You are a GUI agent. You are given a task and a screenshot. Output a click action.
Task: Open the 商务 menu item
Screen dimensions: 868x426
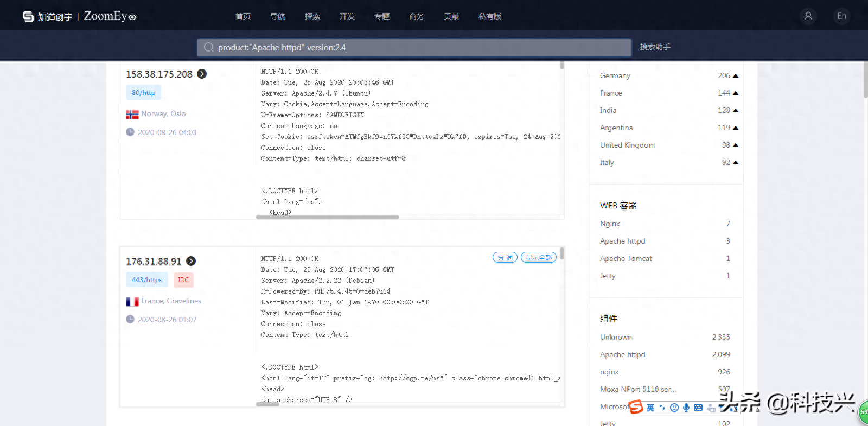pyautogui.click(x=417, y=16)
